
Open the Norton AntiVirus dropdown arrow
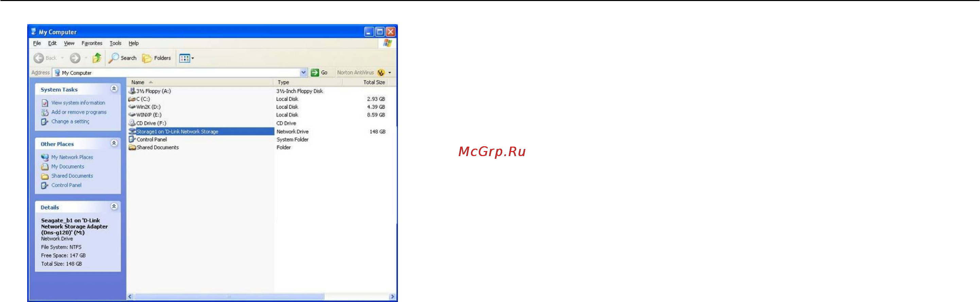tap(389, 73)
